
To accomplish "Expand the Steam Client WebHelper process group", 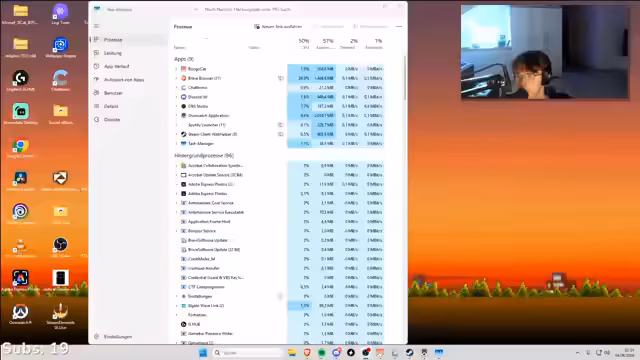I will tap(177, 134).
